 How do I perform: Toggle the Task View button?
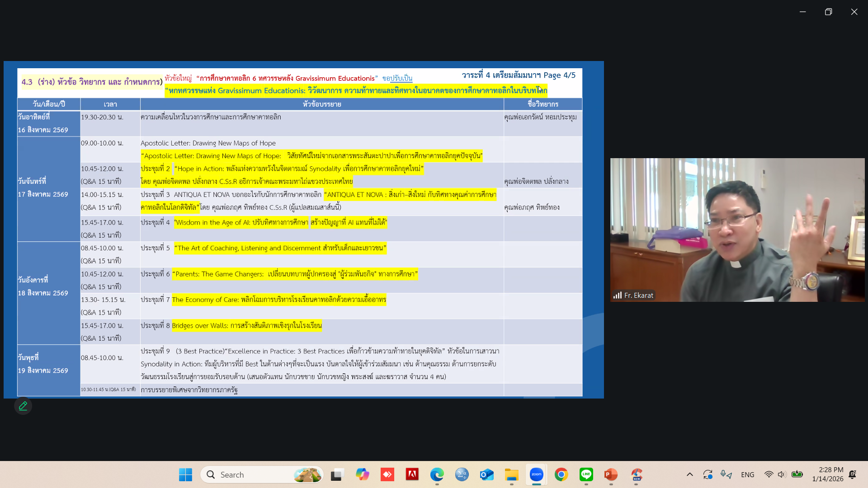click(336, 474)
